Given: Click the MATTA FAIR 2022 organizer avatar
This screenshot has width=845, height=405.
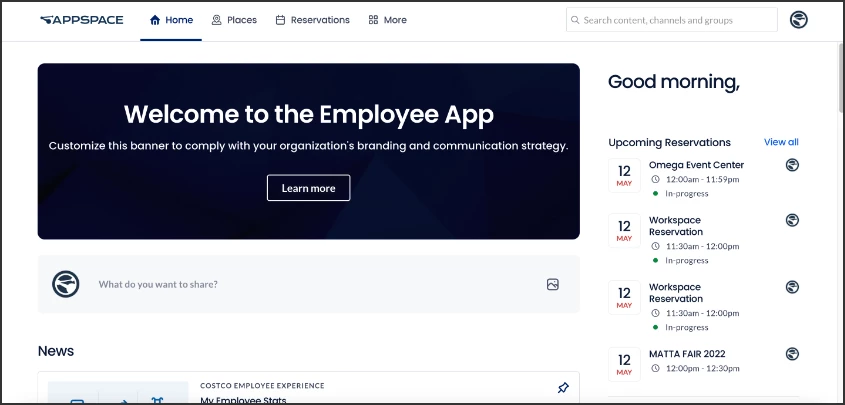Looking at the screenshot, I should point(792,354).
